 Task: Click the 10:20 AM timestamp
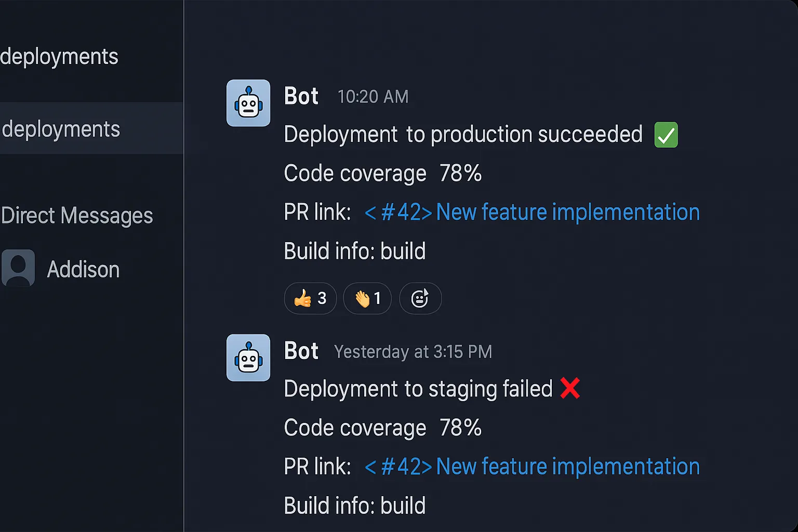[373, 97]
